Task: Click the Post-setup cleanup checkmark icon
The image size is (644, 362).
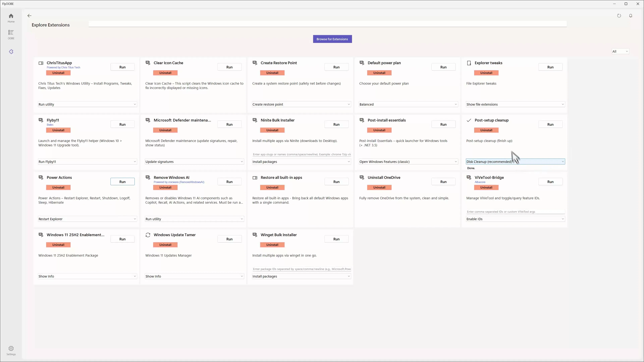Action: [469, 120]
